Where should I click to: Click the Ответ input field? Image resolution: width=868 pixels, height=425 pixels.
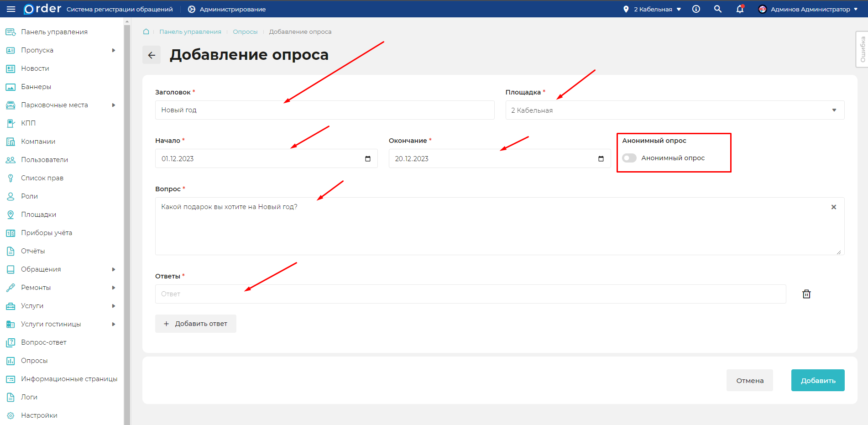(x=470, y=294)
